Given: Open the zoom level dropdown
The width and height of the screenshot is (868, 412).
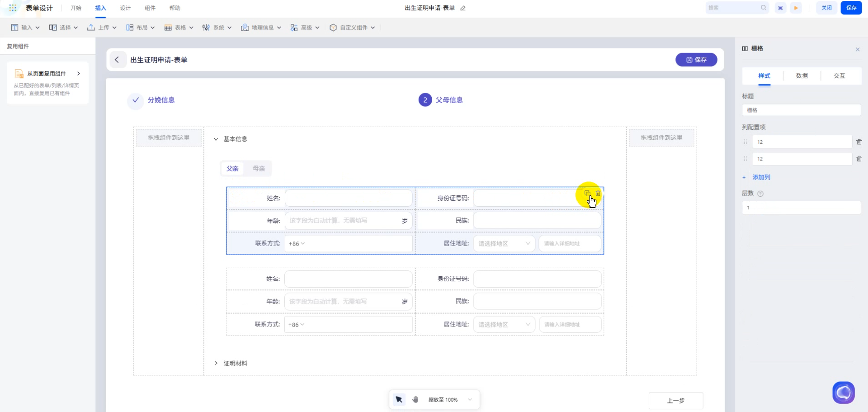Looking at the screenshot, I should coord(470,400).
